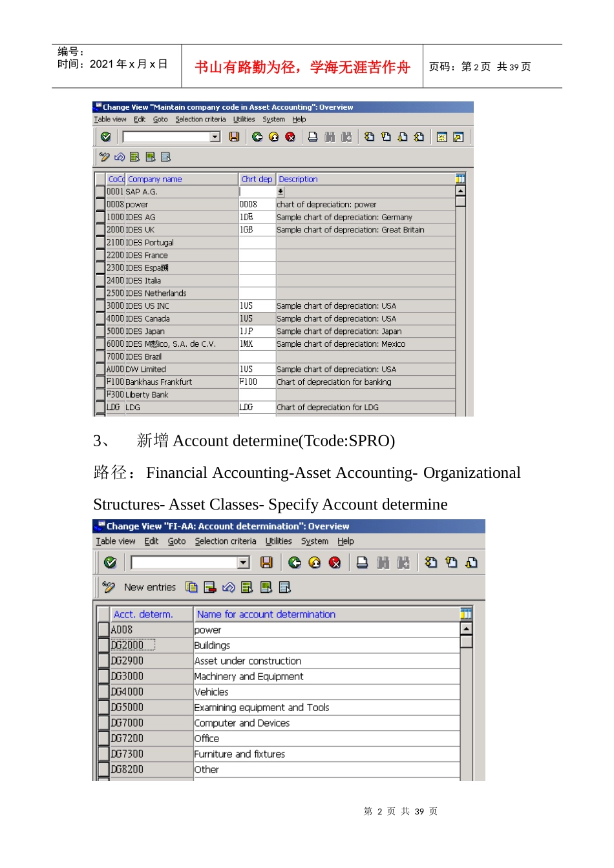The image size is (614, 868).
Task: Select row checkbox for 3000 IDES US INC
Action: coord(100,305)
